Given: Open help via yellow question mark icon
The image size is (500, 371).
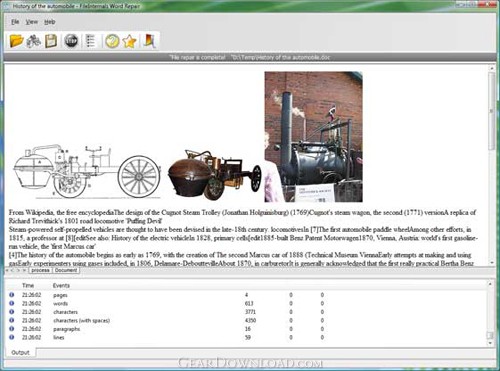Looking at the screenshot, I should click(x=112, y=41).
